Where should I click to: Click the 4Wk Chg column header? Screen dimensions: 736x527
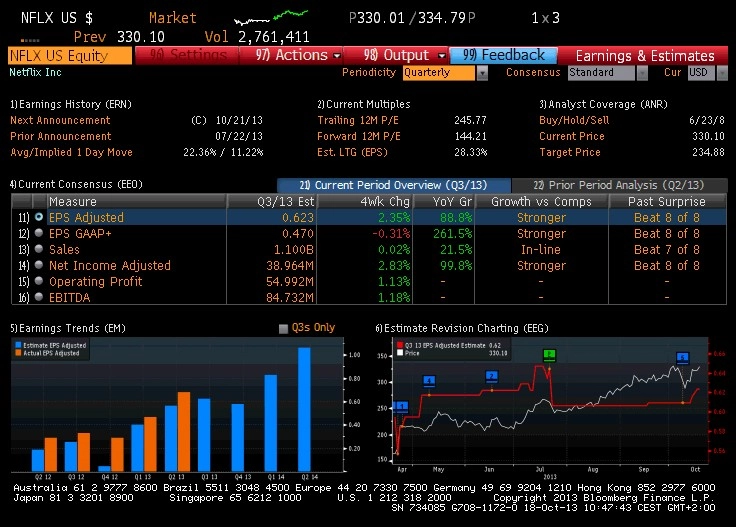[x=365, y=201]
